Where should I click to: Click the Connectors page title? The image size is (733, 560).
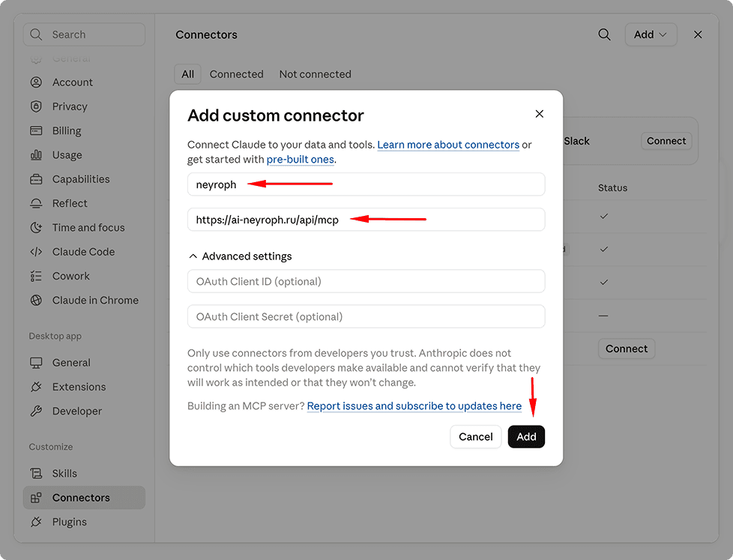206,34
